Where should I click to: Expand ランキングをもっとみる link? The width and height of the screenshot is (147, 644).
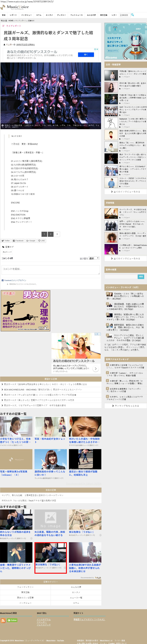click(x=126, y=406)
